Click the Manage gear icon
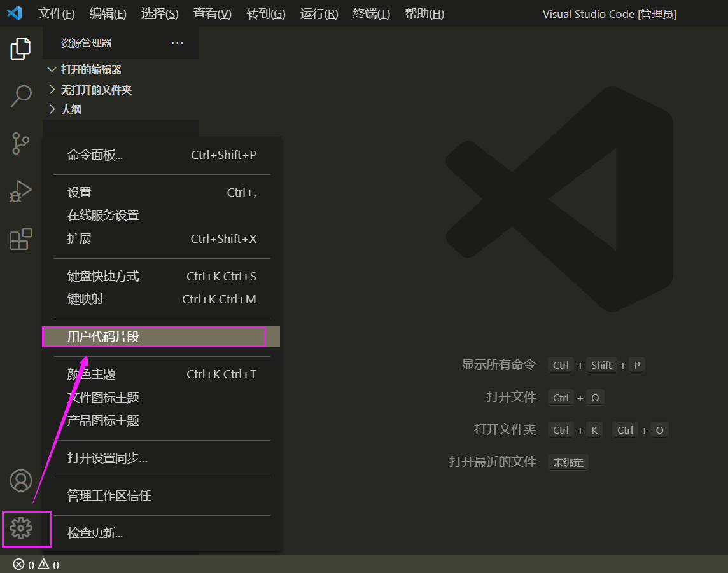 21,528
